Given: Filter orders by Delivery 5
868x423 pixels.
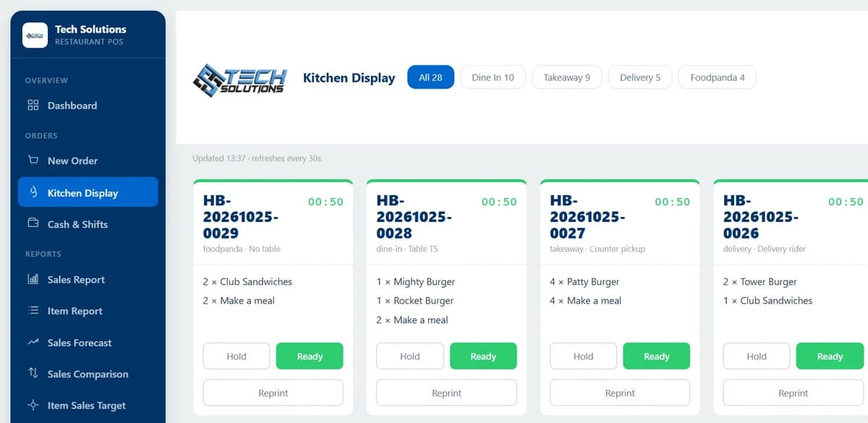Looking at the screenshot, I should click(640, 77).
